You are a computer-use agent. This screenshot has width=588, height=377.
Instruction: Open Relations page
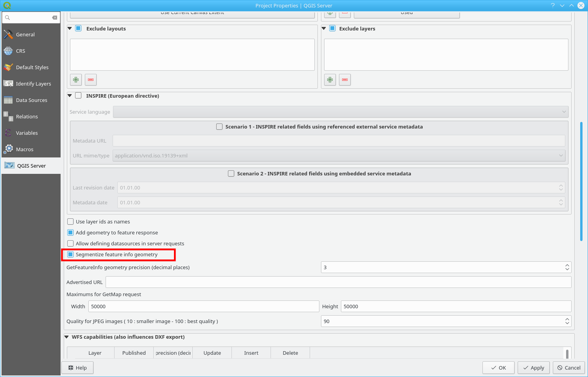click(x=31, y=116)
